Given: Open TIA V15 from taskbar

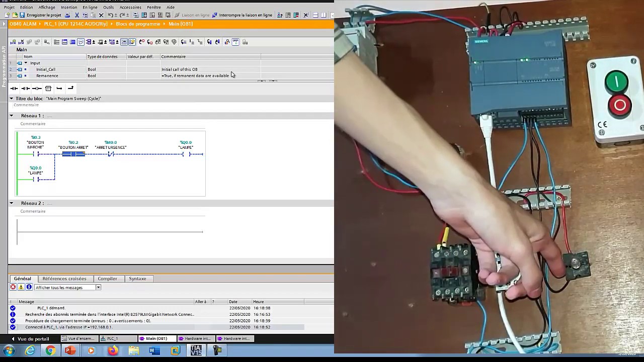Looking at the screenshot, I should [x=196, y=350].
